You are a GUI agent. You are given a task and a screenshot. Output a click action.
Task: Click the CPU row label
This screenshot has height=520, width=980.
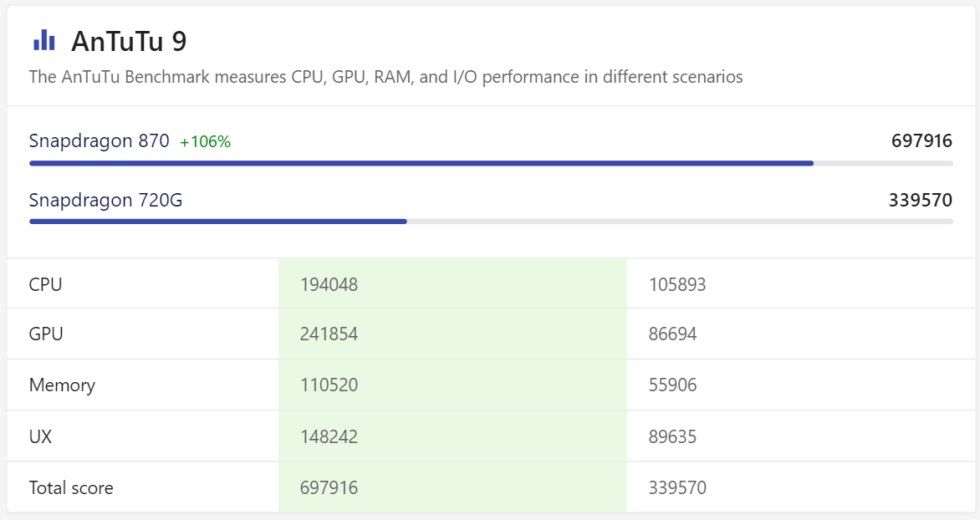point(46,284)
